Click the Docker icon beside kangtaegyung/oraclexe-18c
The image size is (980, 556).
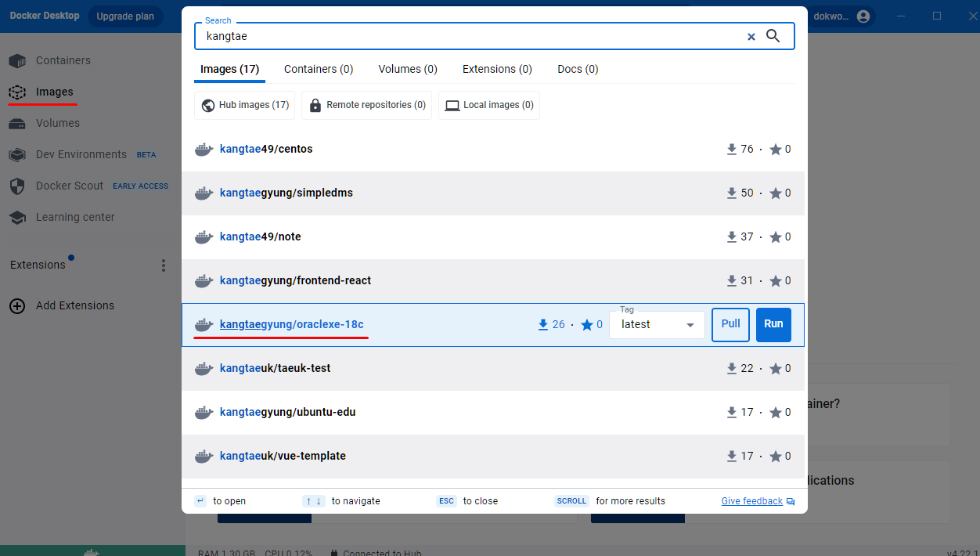click(204, 325)
